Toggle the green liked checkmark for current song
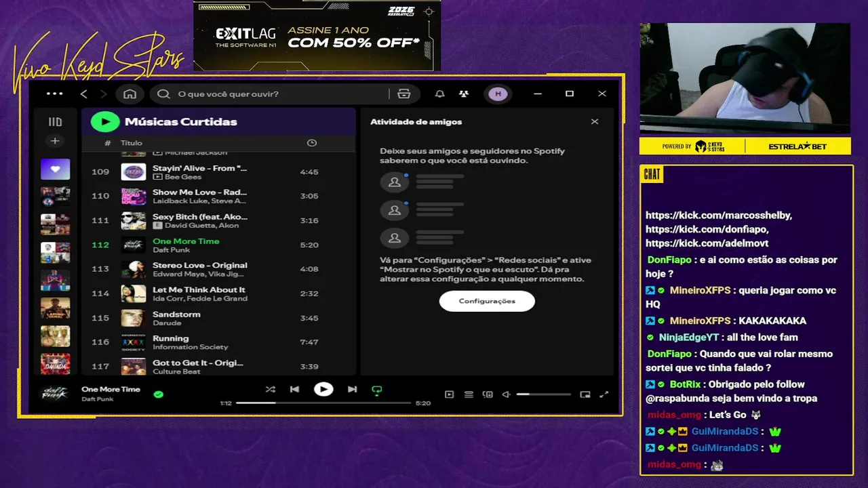 (159, 394)
